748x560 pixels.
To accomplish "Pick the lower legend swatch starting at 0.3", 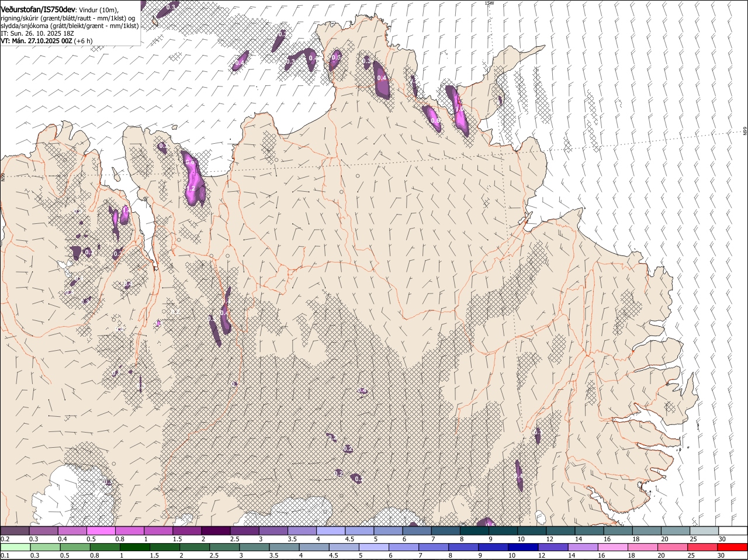I will pos(44,547).
